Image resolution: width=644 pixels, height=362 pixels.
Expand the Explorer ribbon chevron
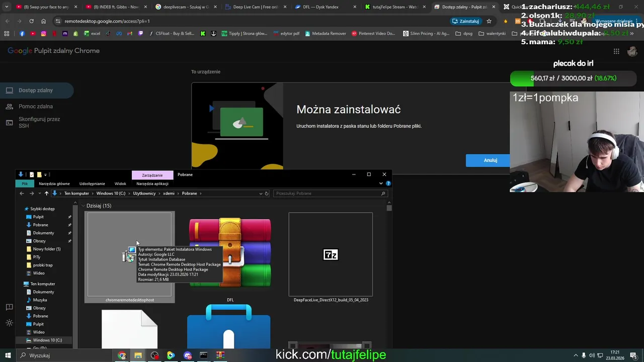381,184
